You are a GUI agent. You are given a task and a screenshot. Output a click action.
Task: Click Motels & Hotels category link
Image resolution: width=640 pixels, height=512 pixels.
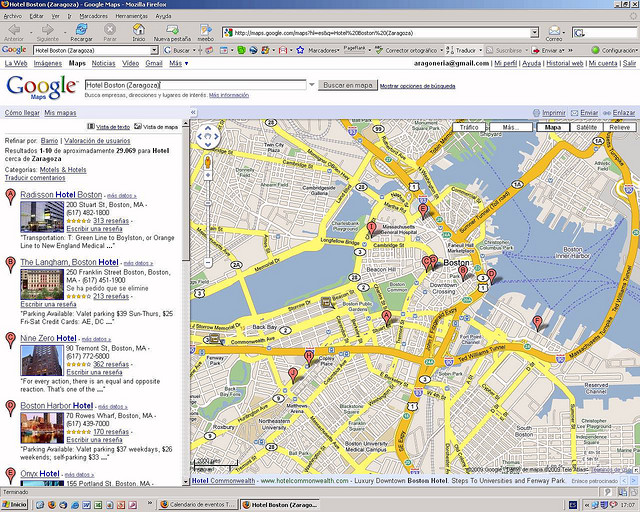[x=63, y=169]
